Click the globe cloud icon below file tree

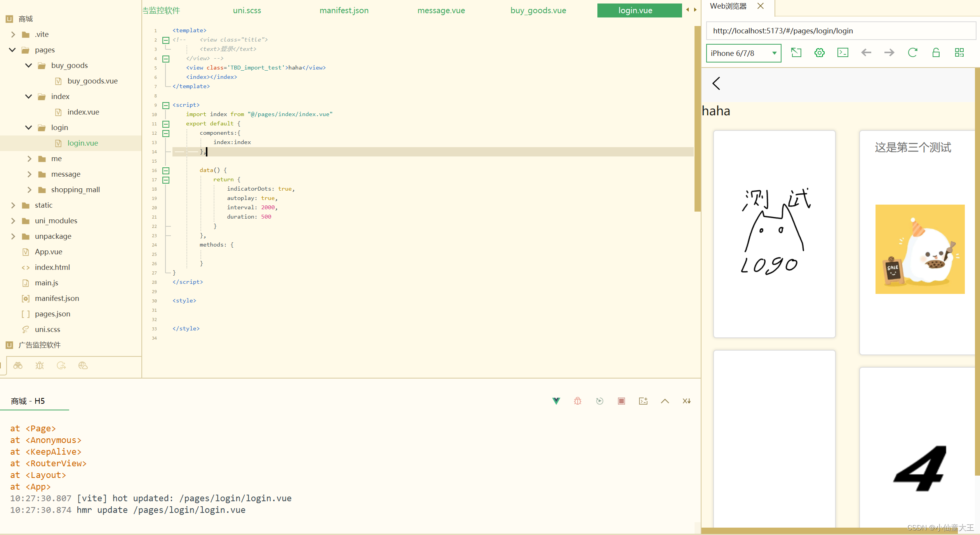pyautogui.click(x=83, y=365)
